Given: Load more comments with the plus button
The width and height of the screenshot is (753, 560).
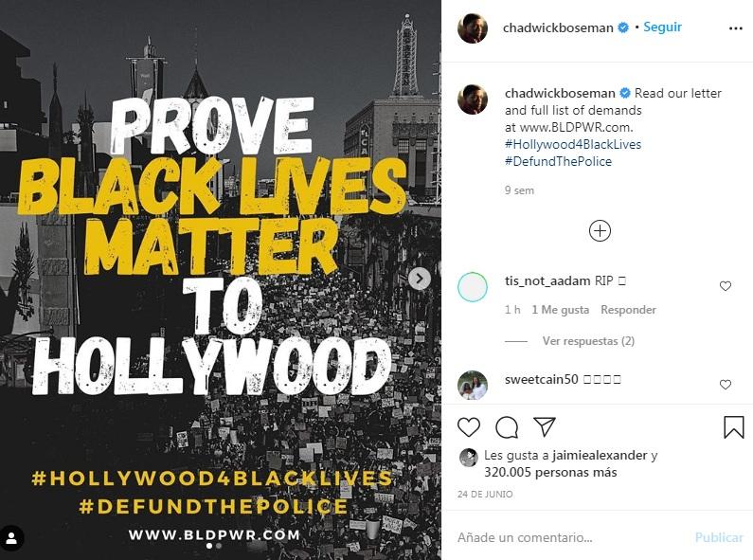Looking at the screenshot, I should 600,230.
